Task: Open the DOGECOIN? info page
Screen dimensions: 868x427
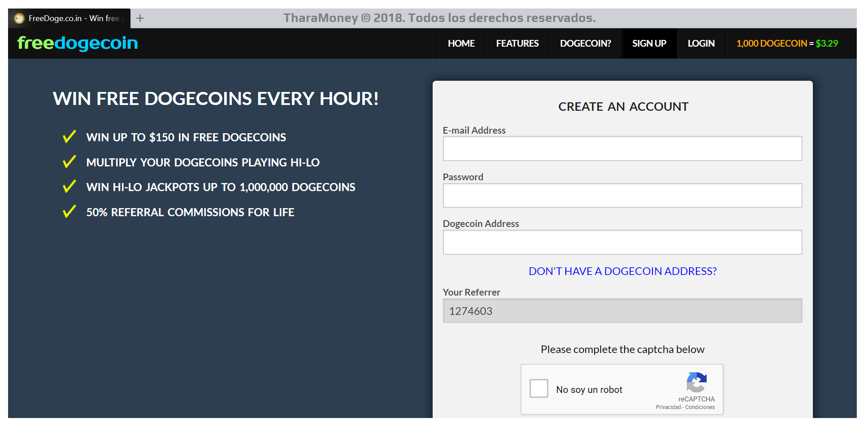Action: pyautogui.click(x=586, y=44)
